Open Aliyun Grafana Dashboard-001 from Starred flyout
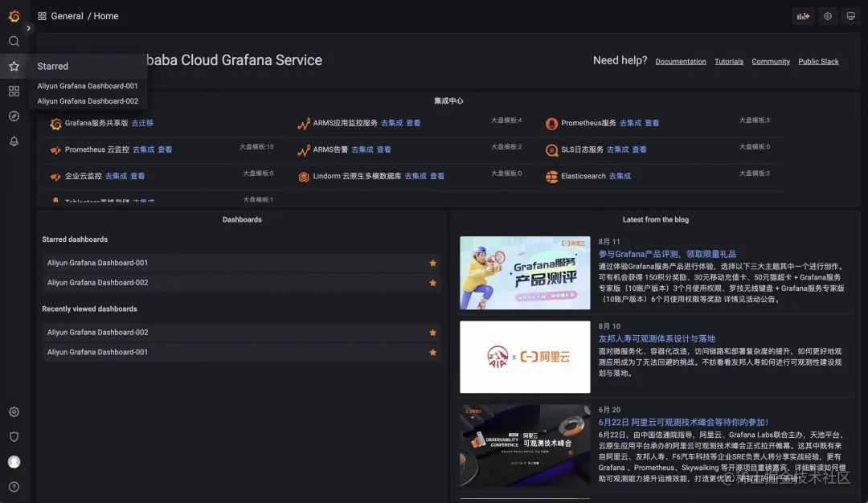This screenshot has height=503, width=868. pyautogui.click(x=88, y=86)
